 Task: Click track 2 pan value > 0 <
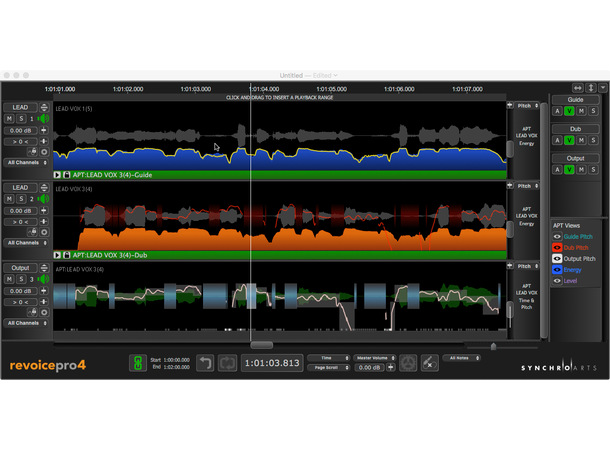point(21,222)
